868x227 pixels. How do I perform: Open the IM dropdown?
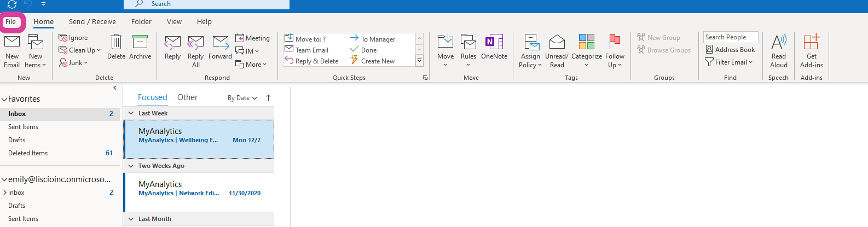point(247,51)
